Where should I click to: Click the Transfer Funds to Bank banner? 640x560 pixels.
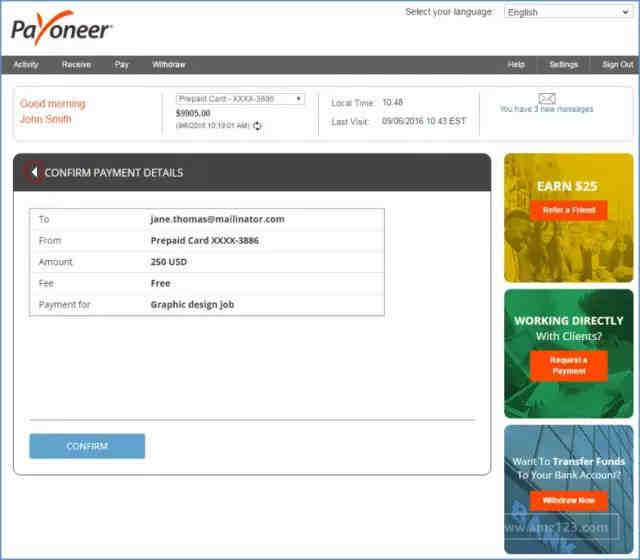pos(569,489)
